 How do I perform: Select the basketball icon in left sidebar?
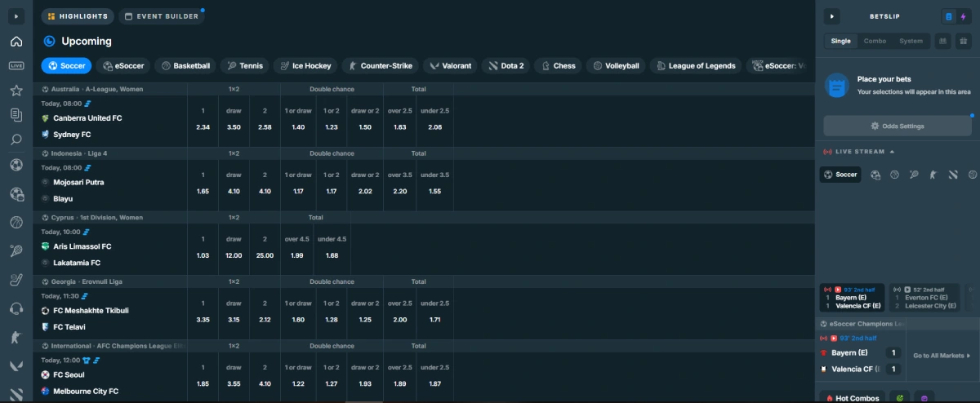pyautogui.click(x=16, y=222)
